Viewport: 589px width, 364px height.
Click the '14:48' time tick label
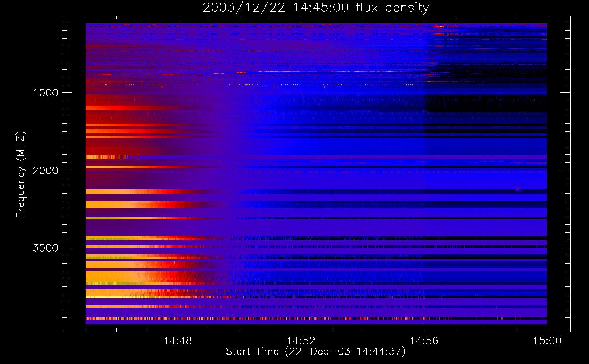178,341
